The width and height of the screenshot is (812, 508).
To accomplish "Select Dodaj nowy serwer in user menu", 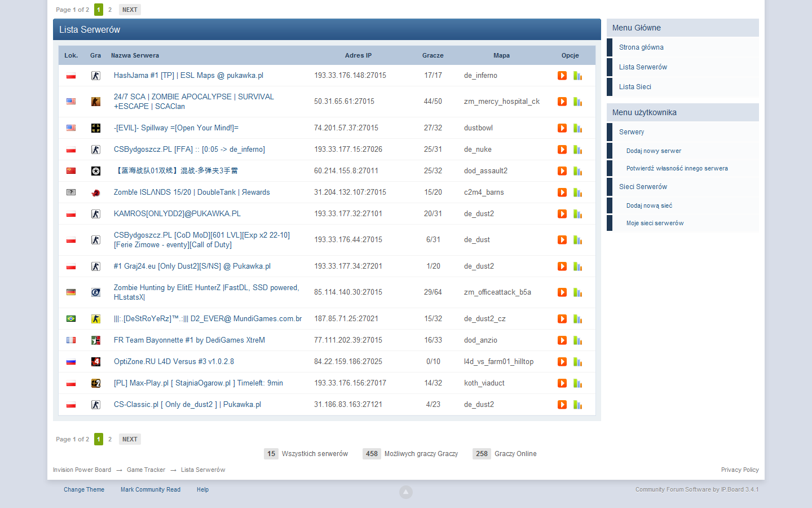I will (654, 151).
